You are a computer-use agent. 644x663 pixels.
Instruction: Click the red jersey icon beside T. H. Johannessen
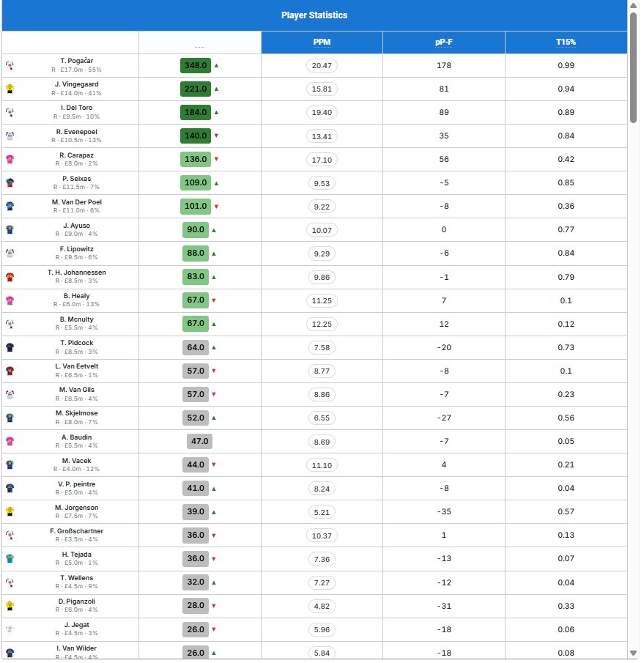pyautogui.click(x=10, y=277)
